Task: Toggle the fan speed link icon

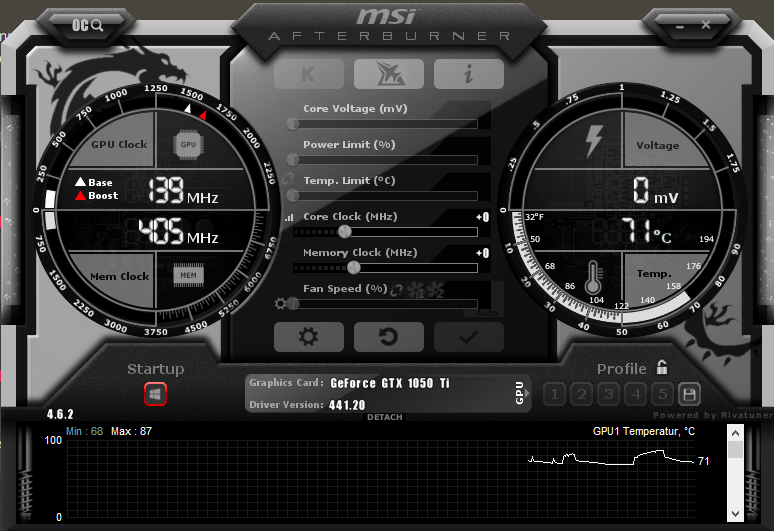Action: [x=396, y=290]
